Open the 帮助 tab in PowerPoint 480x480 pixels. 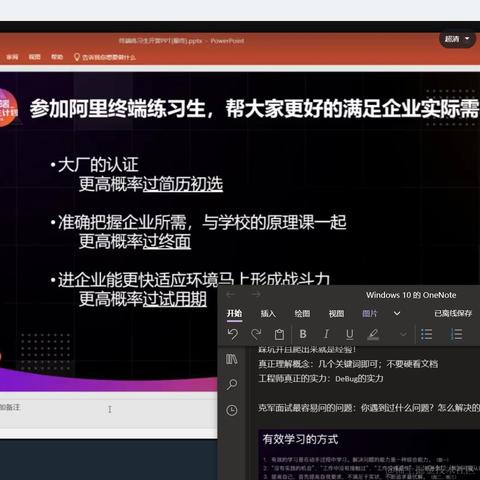[57, 57]
